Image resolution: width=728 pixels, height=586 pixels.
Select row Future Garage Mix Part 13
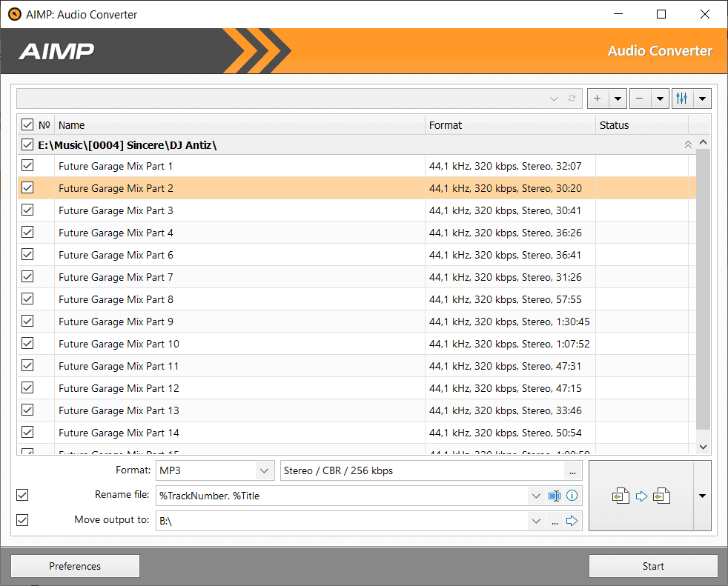coord(357,410)
